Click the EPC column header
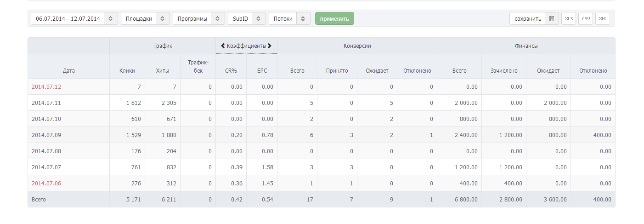Viewport: 644px width, 224px height. [262, 71]
